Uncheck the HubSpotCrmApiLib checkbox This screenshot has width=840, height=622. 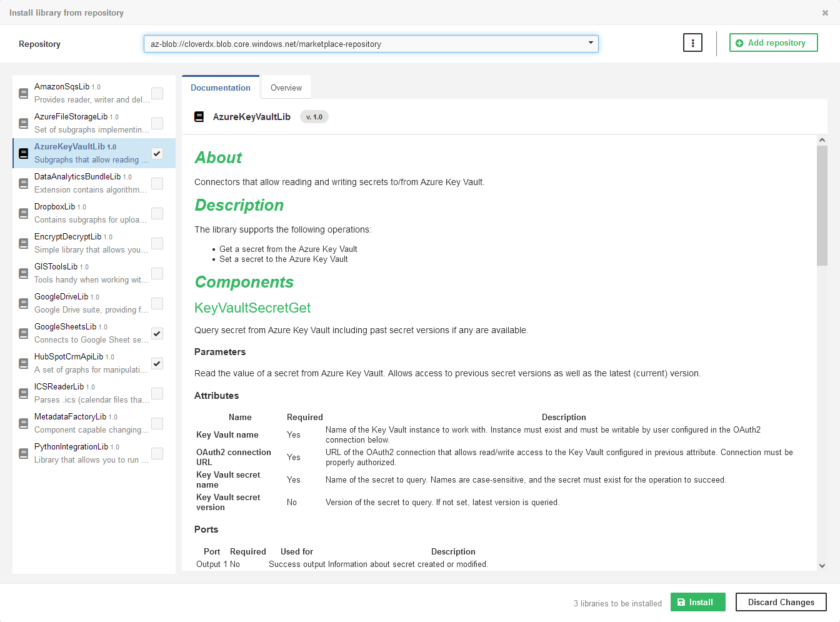pyautogui.click(x=157, y=363)
